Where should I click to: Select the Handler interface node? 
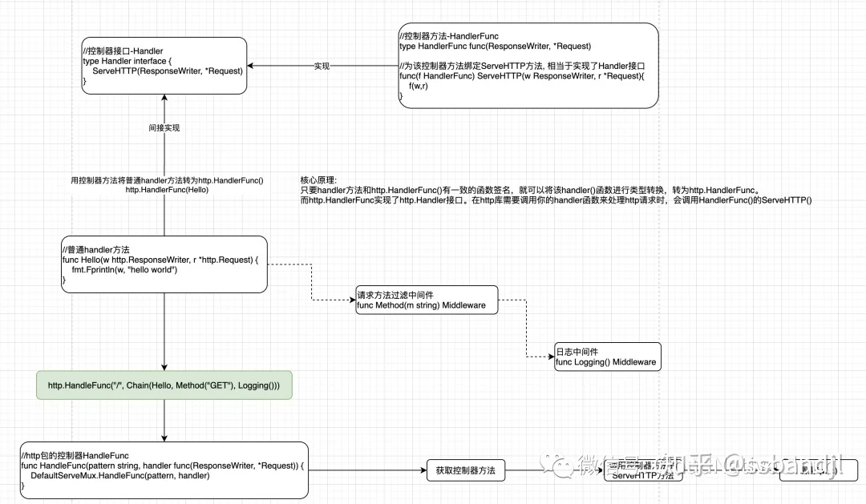(x=164, y=66)
